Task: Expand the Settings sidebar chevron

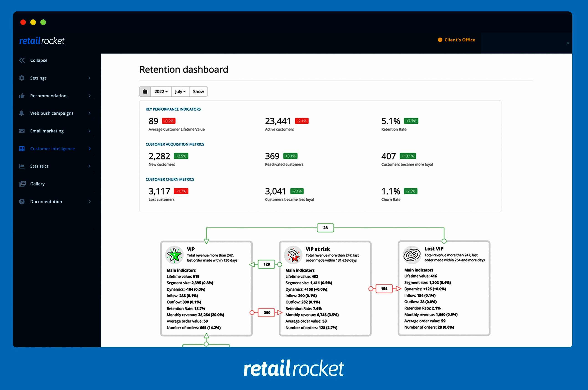Action: click(89, 78)
